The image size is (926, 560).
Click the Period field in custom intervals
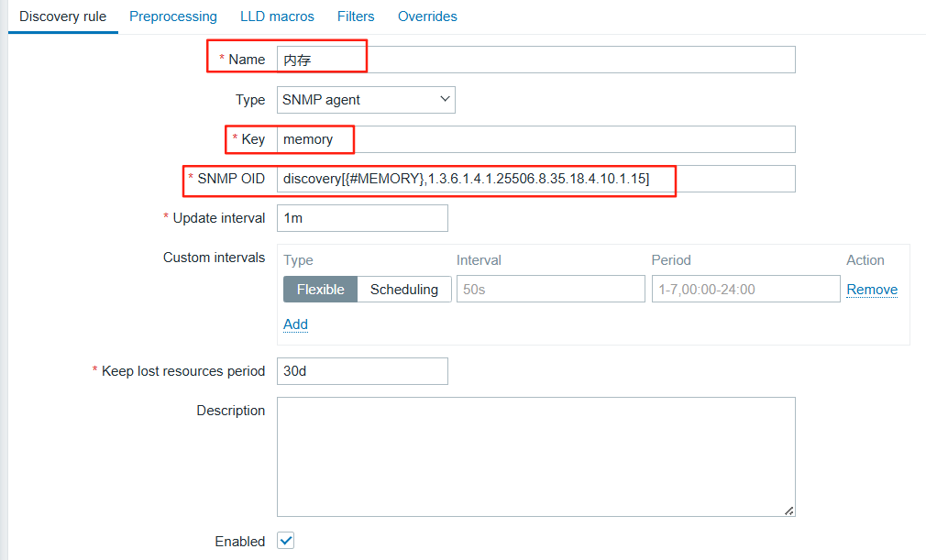click(x=745, y=290)
